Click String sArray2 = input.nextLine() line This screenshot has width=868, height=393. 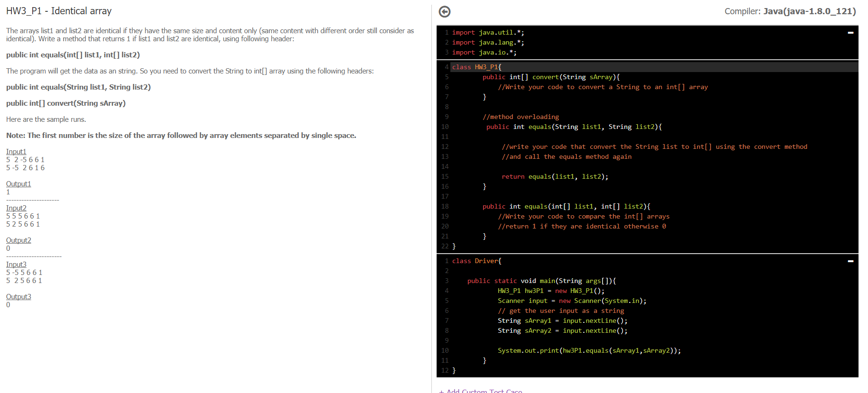(x=562, y=330)
